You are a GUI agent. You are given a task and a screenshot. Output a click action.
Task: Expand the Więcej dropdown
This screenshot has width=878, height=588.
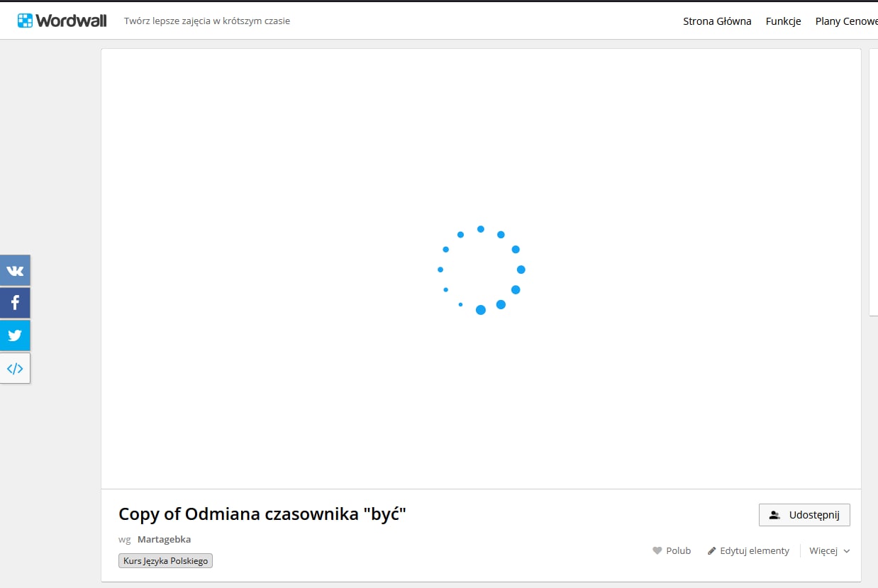(x=829, y=550)
